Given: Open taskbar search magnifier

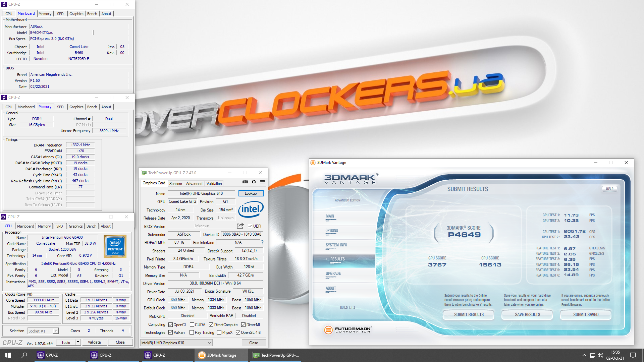Looking at the screenshot, I should click(24, 355).
